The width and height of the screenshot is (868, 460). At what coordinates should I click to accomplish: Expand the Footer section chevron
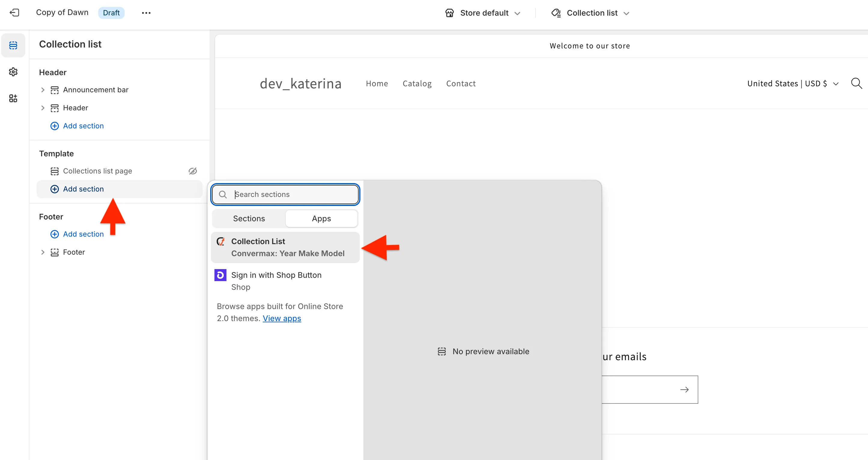tap(43, 252)
